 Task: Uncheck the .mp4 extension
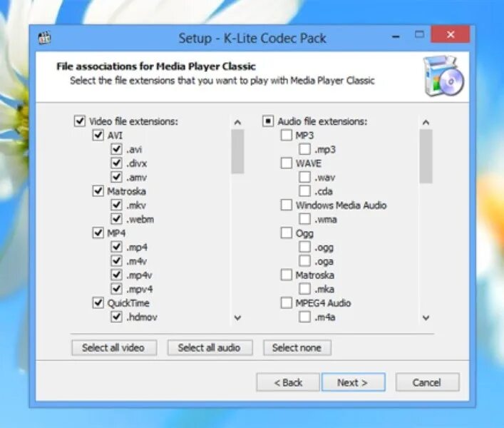pyautogui.click(x=116, y=247)
